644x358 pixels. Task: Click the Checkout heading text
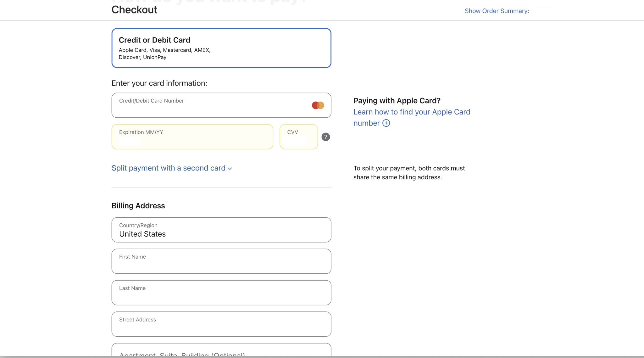134,10
